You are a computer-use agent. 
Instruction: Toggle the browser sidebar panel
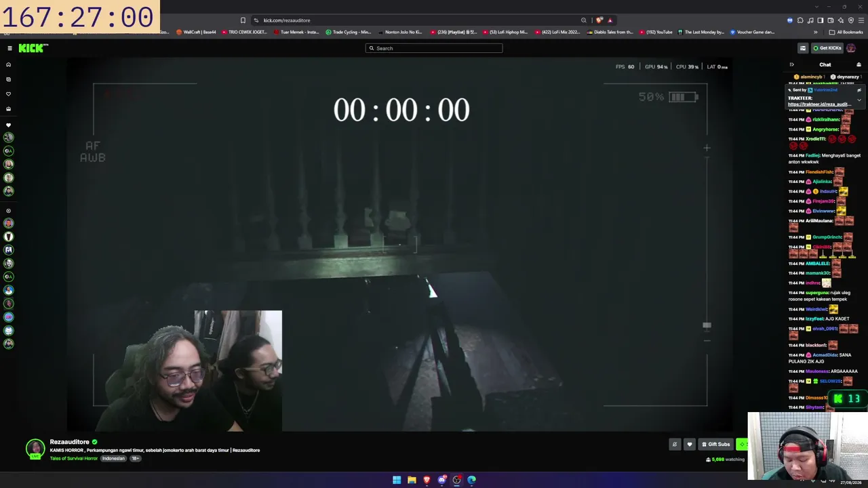[x=821, y=20]
